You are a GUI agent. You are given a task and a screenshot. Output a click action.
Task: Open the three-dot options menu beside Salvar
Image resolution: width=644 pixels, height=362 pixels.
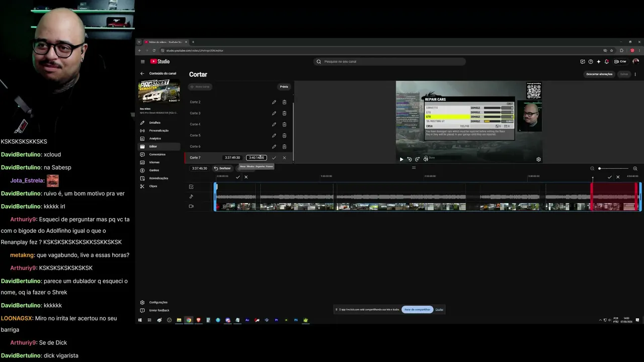pyautogui.click(x=635, y=74)
